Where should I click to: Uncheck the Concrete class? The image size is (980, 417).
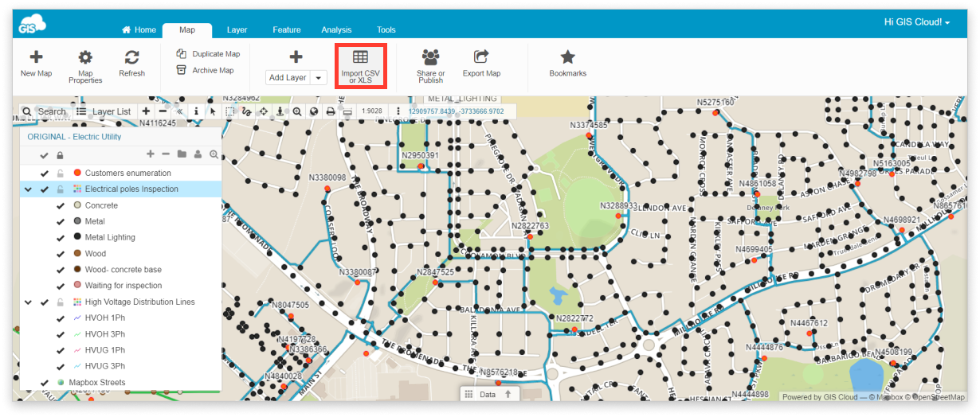point(61,205)
